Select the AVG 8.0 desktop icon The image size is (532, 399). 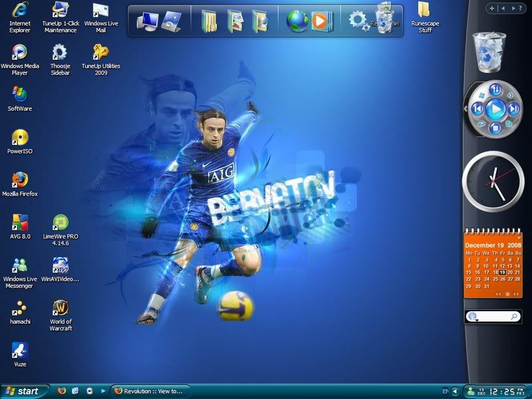[x=20, y=227]
